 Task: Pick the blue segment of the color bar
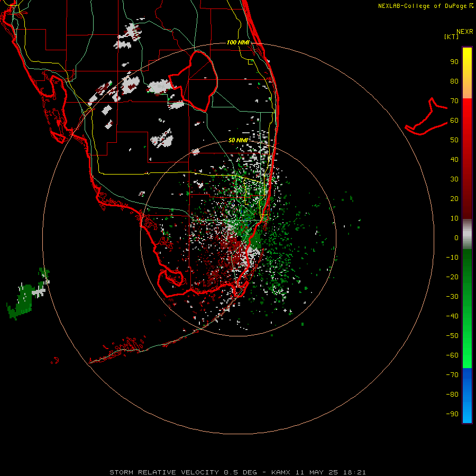click(x=467, y=395)
